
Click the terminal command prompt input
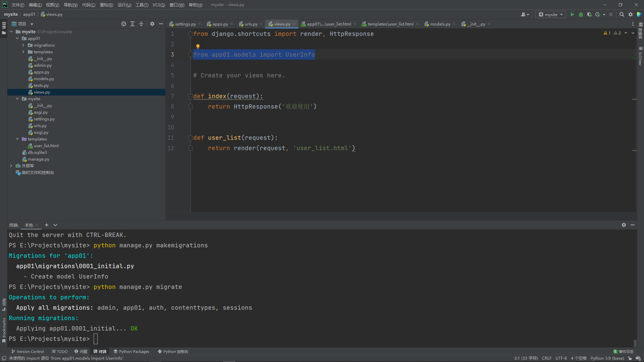pyautogui.click(x=96, y=339)
